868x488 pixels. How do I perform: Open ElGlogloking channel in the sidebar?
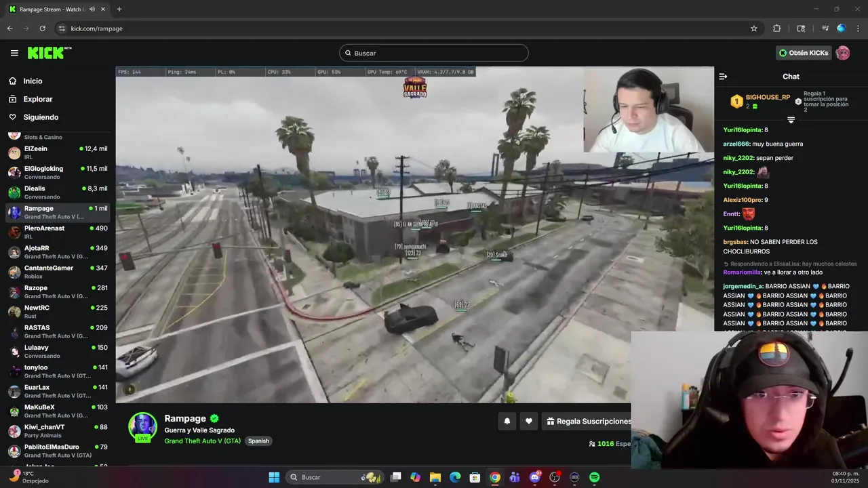click(57, 172)
